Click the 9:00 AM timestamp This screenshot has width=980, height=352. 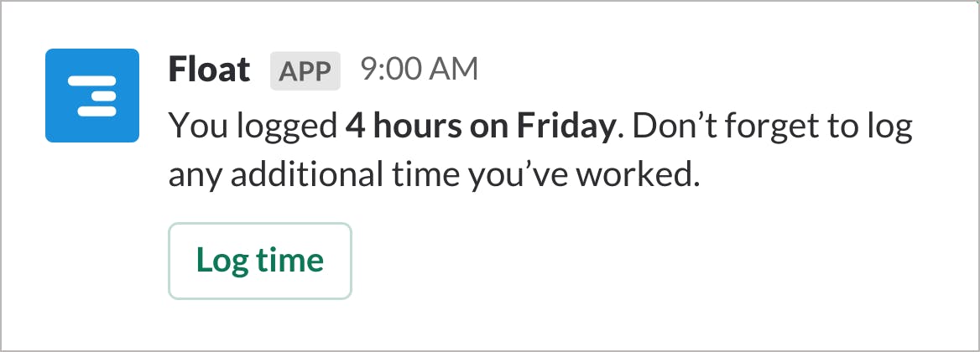click(419, 70)
